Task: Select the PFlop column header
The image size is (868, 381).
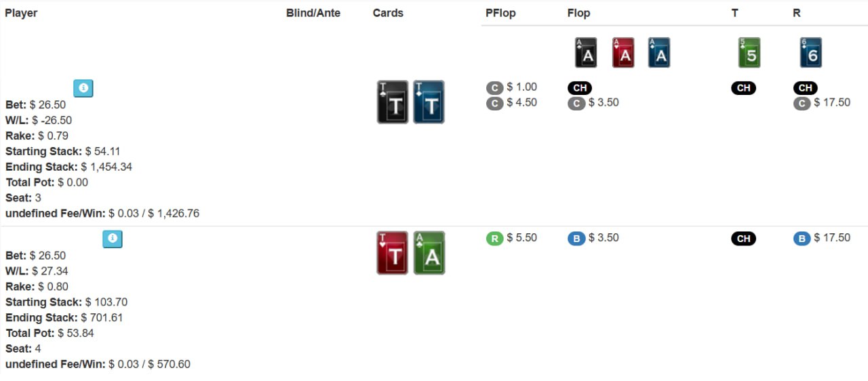Action: point(500,13)
